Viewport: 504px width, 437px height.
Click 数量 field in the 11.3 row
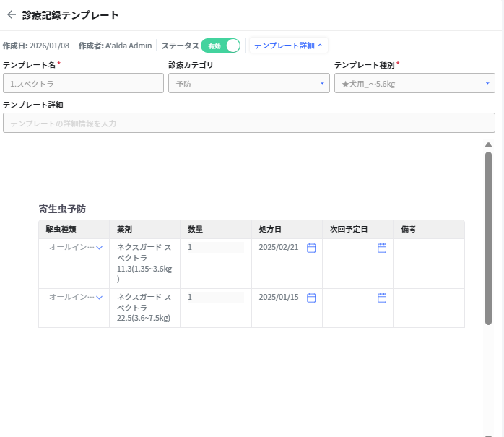tap(216, 247)
